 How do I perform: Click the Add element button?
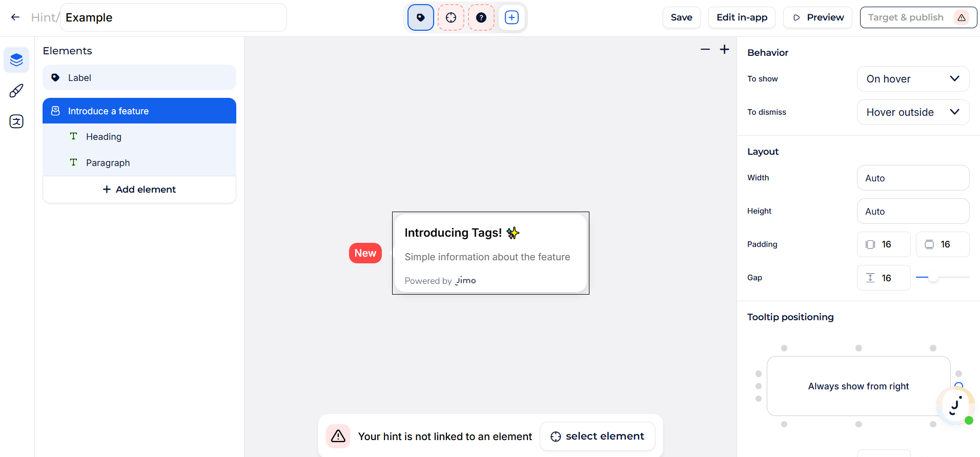coord(139,190)
